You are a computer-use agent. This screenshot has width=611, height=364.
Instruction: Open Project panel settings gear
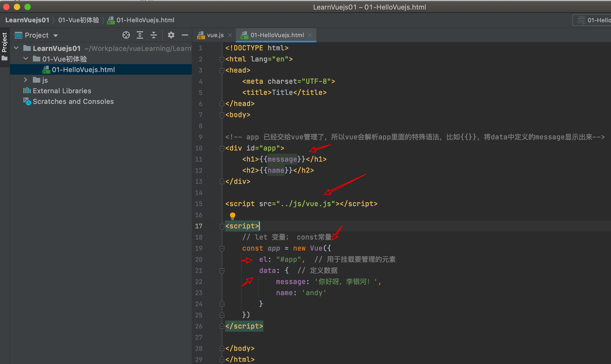[171, 35]
